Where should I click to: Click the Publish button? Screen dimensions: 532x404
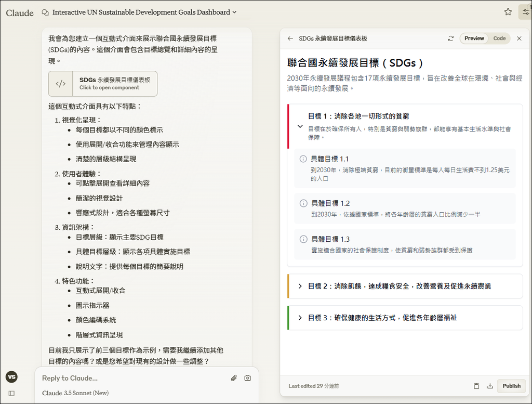point(511,386)
